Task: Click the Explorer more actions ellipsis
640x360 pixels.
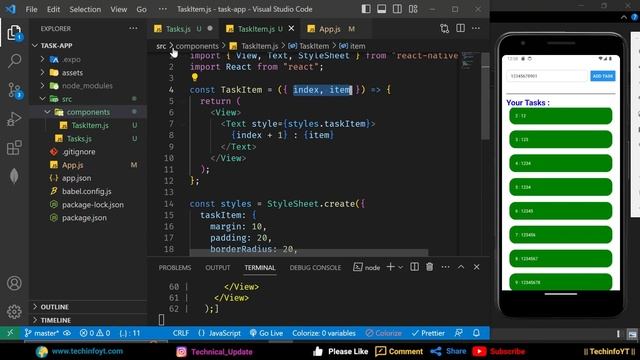Action: pyautogui.click(x=133, y=29)
